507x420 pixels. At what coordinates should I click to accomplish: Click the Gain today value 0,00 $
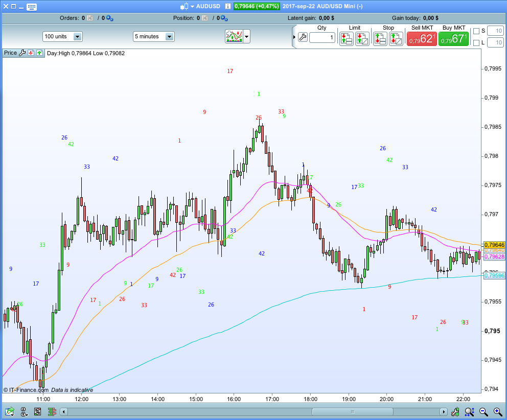(431, 18)
